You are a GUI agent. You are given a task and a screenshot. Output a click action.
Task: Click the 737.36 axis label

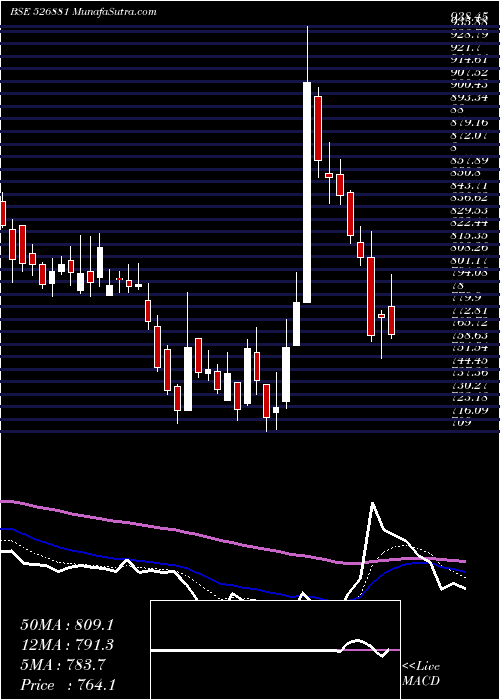click(x=469, y=372)
